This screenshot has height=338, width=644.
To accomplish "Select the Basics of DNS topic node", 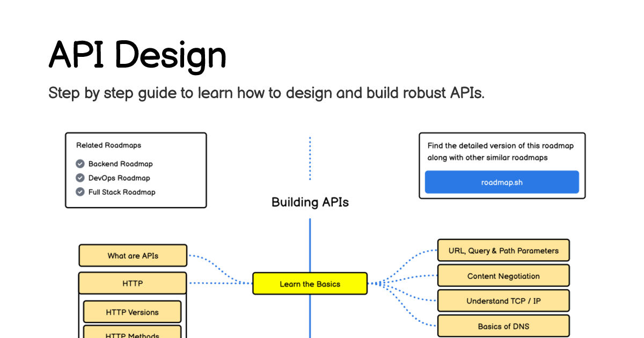I will pos(503,326).
